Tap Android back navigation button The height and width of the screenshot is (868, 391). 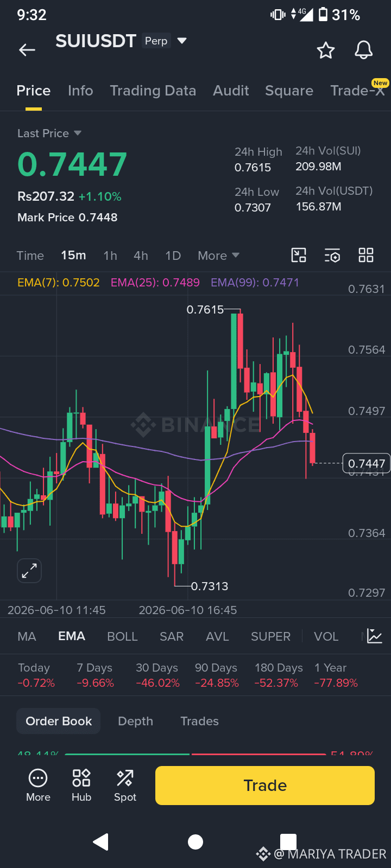[x=101, y=842]
